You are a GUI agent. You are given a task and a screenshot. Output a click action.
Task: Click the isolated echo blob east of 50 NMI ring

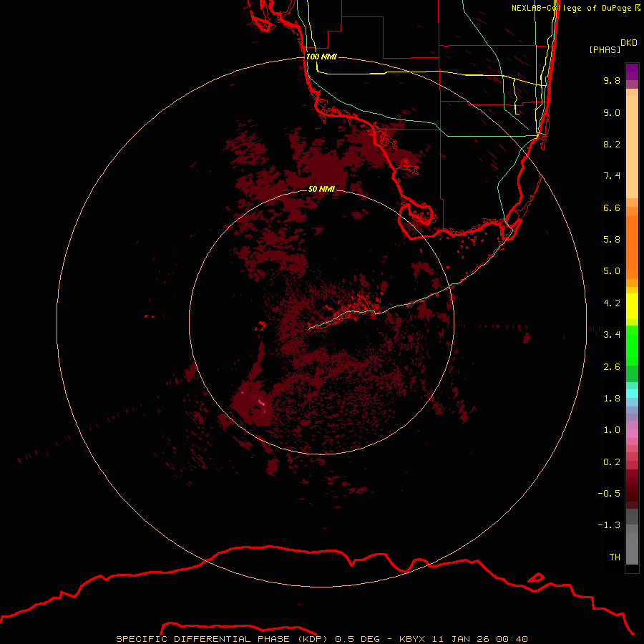tap(527, 338)
